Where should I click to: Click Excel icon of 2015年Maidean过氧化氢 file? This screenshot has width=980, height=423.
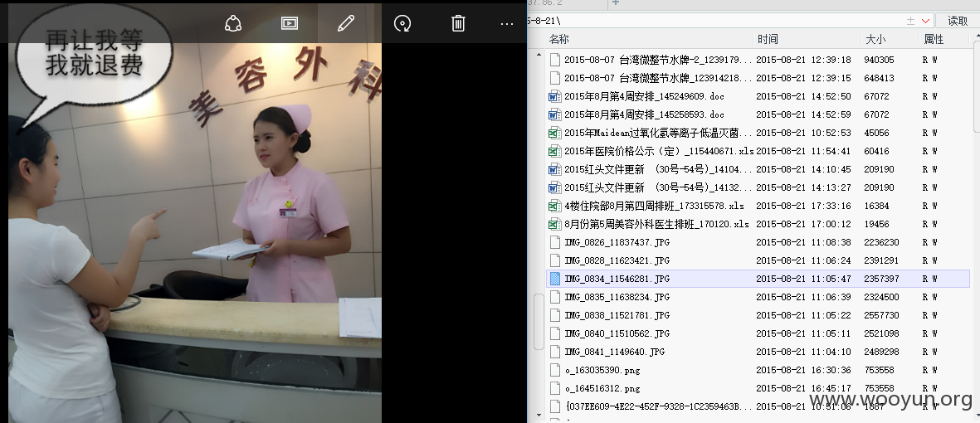554,133
